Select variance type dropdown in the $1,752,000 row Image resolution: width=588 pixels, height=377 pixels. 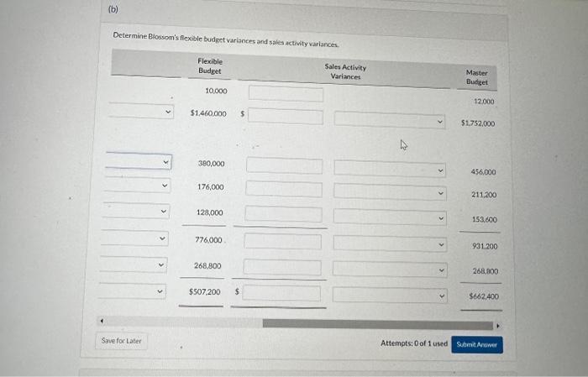pyautogui.click(x=390, y=121)
